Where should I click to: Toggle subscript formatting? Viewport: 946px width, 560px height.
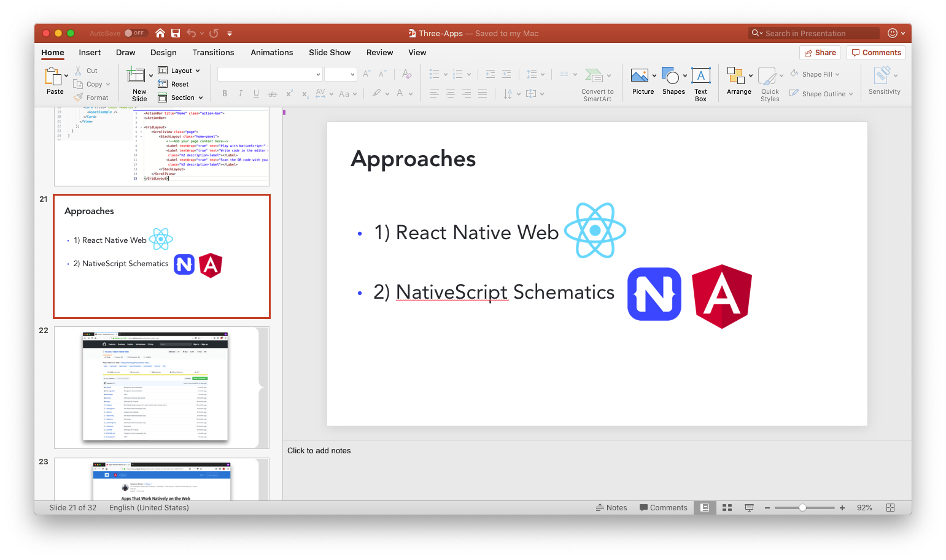(305, 94)
